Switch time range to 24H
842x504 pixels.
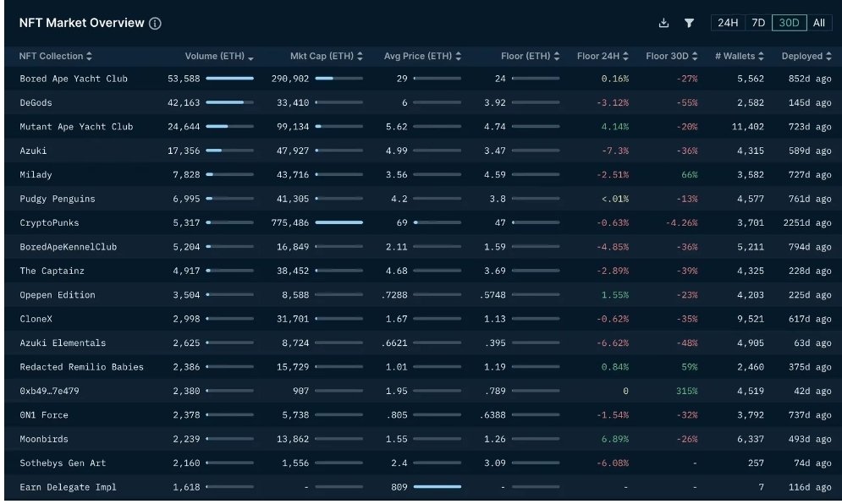[x=728, y=23]
